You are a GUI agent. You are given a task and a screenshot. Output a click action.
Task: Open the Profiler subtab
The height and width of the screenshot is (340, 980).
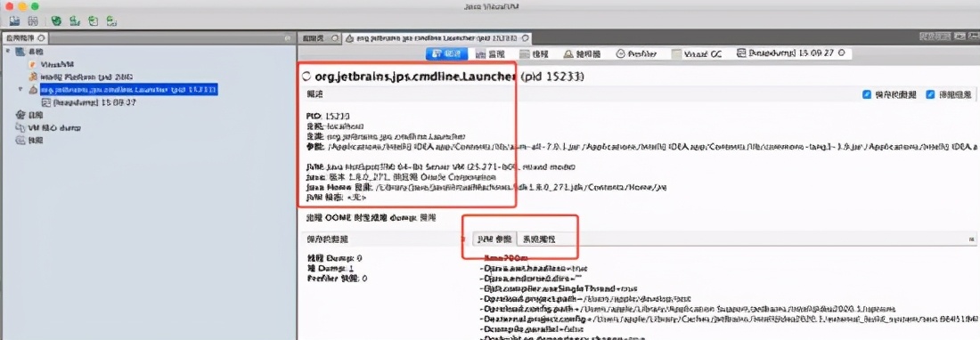coord(637,54)
